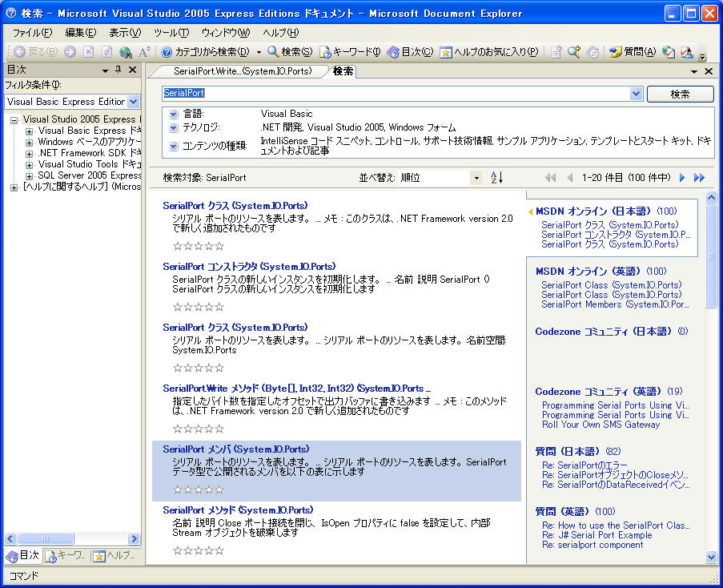The width and height of the screenshot is (723, 588).
Task: Collapse the 言語 filter chevron
Action: point(174,114)
